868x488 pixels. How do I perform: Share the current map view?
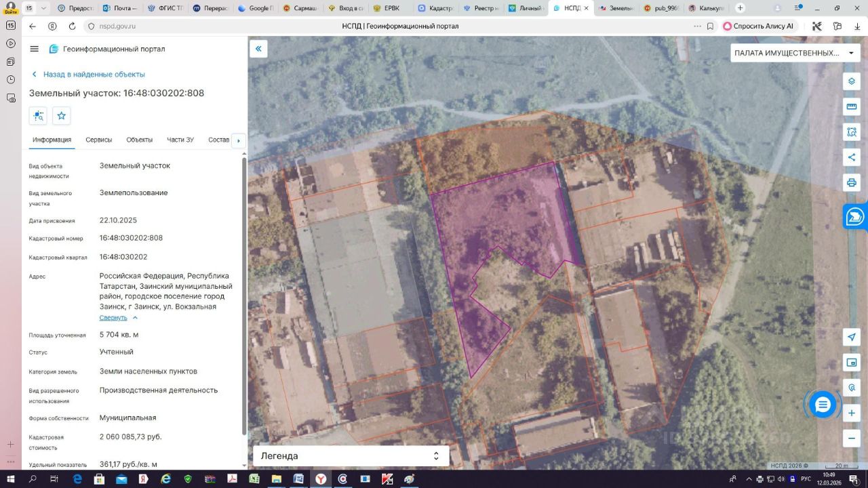(x=852, y=157)
